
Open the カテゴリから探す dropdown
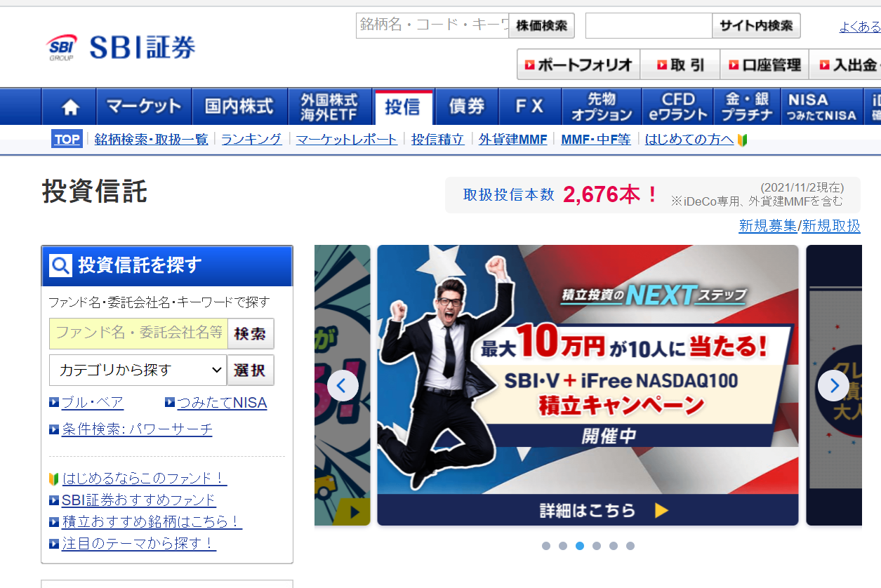click(138, 370)
